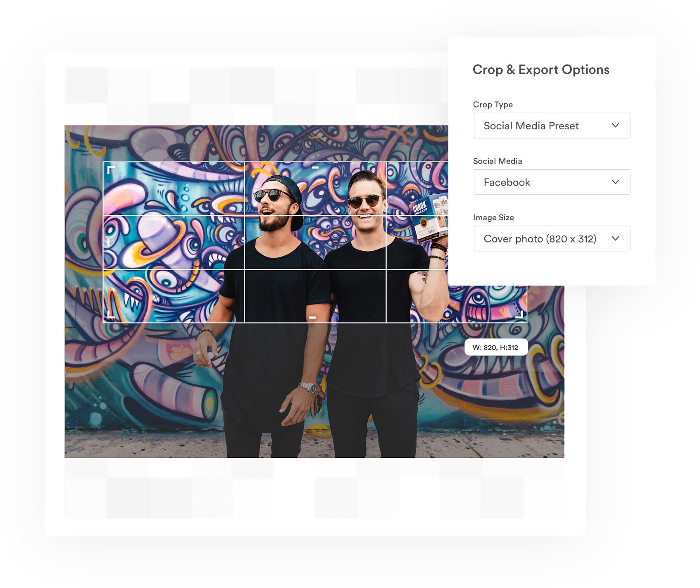Click the transparent checkerboard area above the photo
This screenshot has height=588, width=700.
256,96
